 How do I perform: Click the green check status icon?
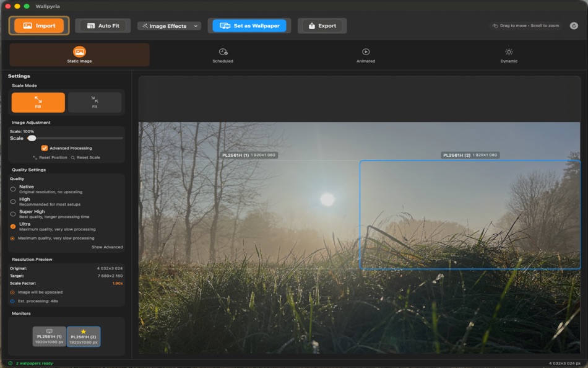pos(10,363)
